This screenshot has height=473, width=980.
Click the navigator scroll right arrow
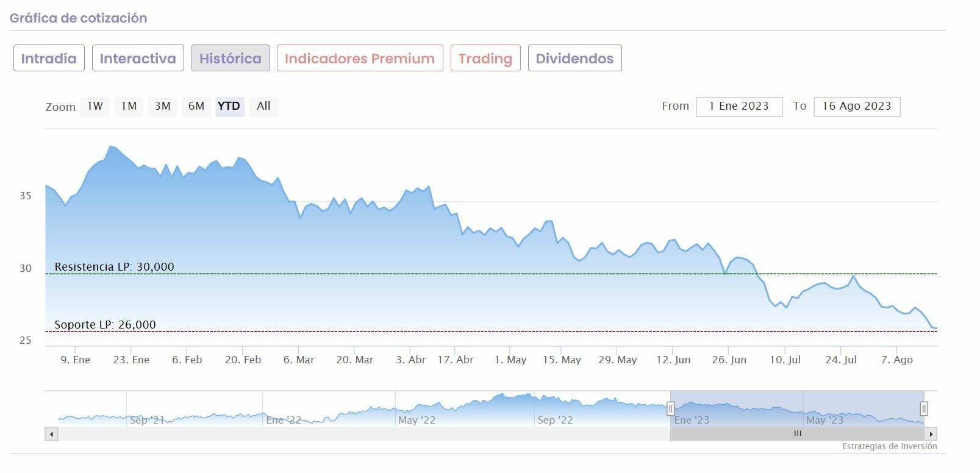(x=931, y=434)
